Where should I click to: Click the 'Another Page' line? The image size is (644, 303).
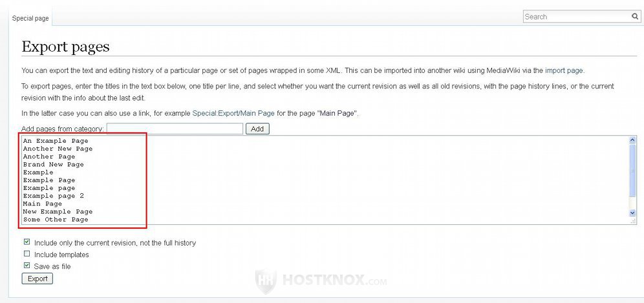tap(49, 156)
